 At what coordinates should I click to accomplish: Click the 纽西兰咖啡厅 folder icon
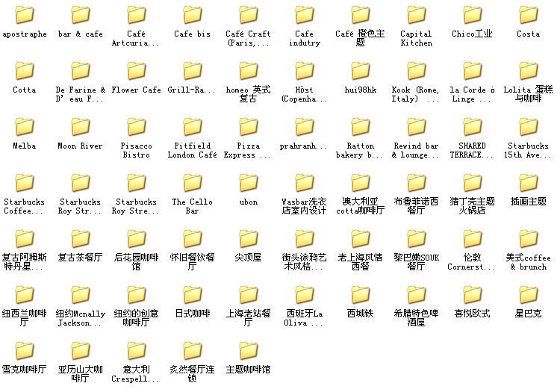(x=25, y=294)
